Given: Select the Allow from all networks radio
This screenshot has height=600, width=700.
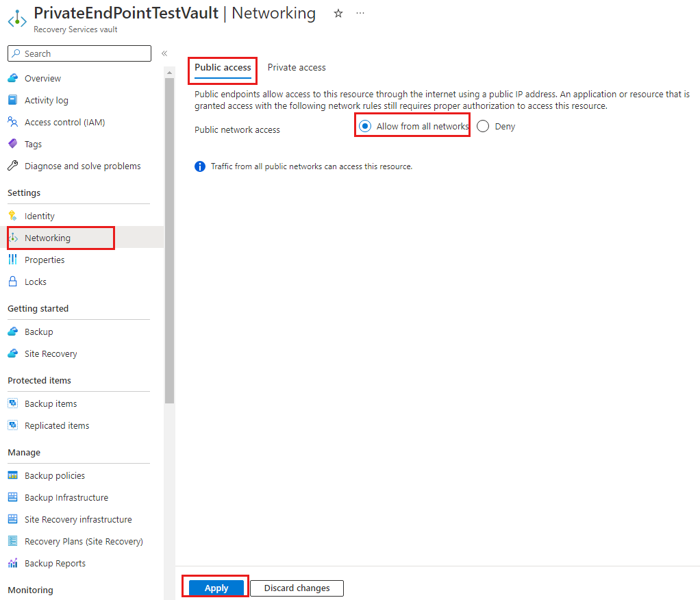Looking at the screenshot, I should coord(365,126).
